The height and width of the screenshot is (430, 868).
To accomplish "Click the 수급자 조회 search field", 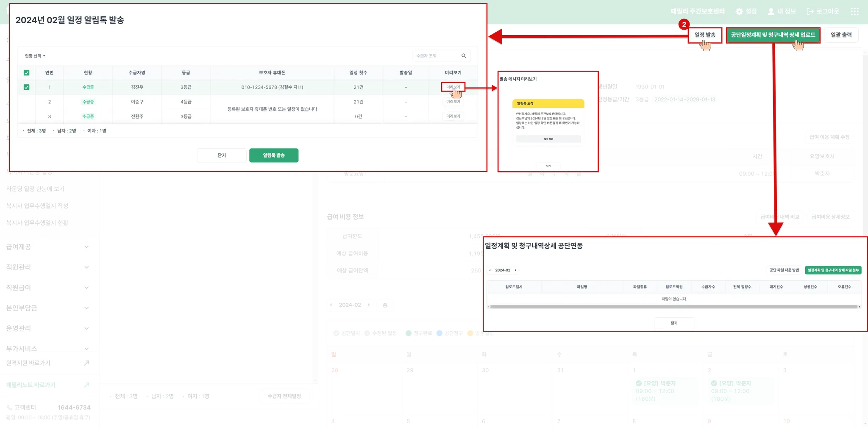I will 441,56.
